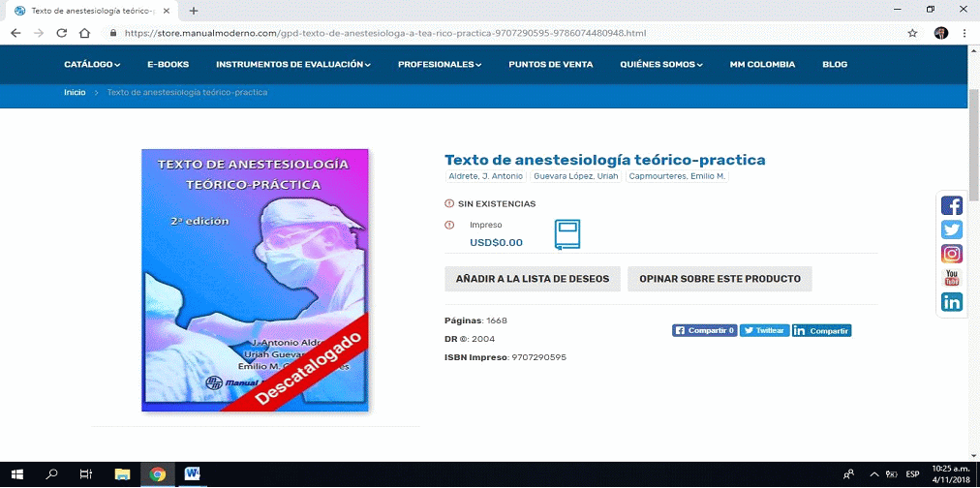Click the ISBN Impreso value 9707290595
980x488 pixels.
pos(538,357)
